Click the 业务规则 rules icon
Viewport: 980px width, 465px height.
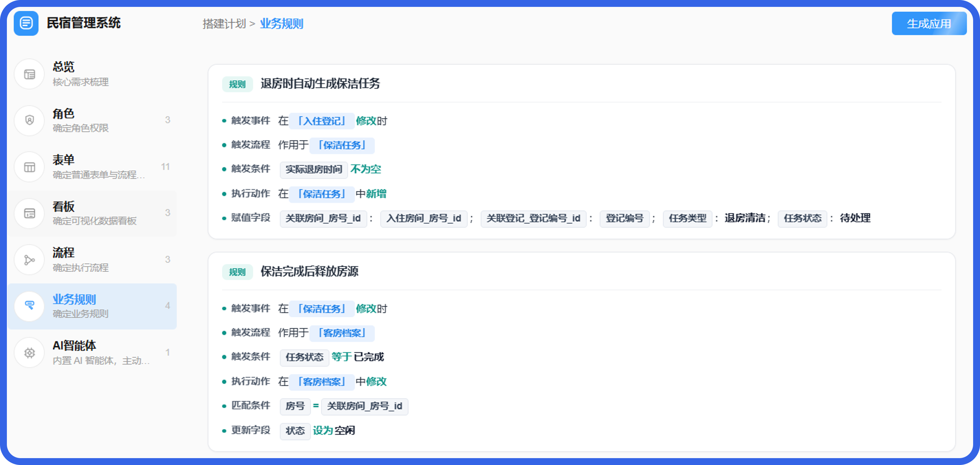pyautogui.click(x=29, y=306)
